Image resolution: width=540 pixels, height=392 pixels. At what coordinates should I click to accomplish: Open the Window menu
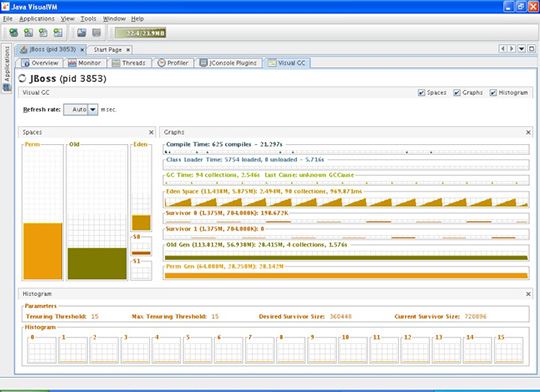(114, 19)
